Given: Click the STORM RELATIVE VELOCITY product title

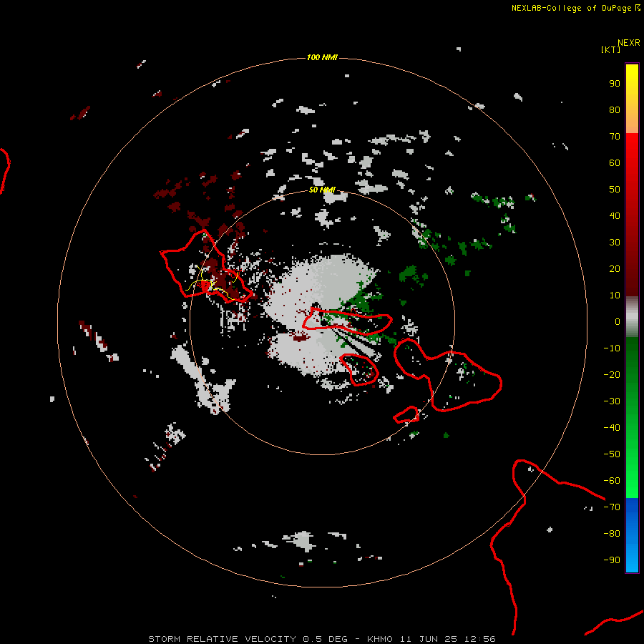Looking at the screenshot, I should (x=223, y=639).
